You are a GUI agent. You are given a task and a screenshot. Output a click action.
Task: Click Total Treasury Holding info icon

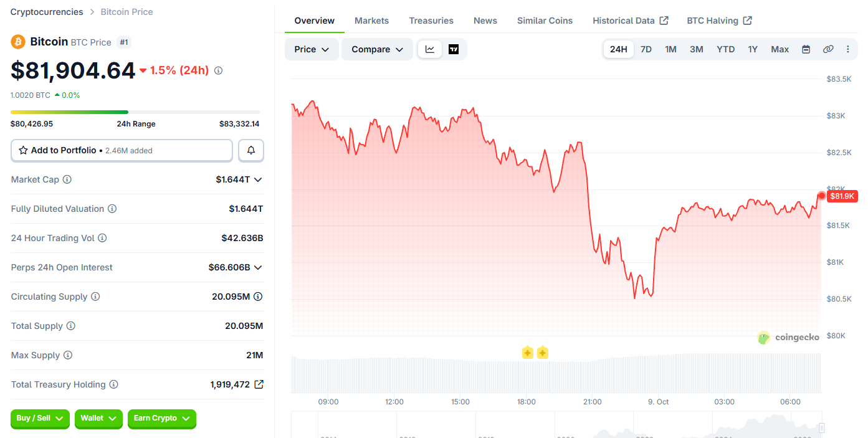[x=114, y=384]
